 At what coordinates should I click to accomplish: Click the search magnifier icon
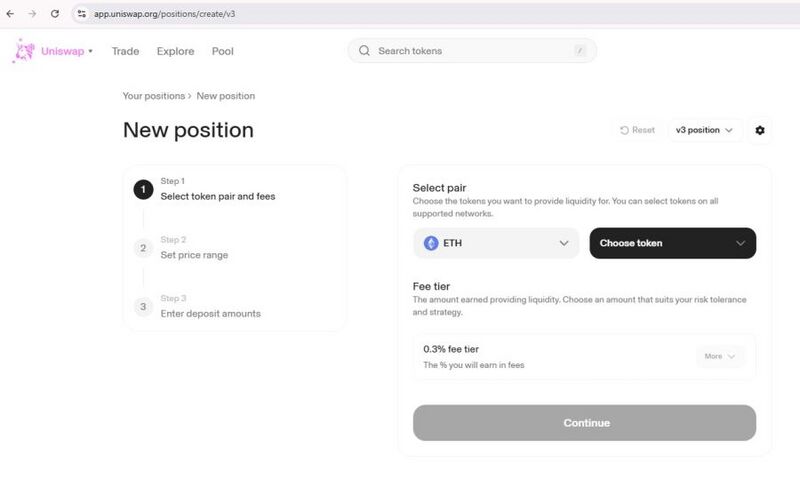[364, 51]
